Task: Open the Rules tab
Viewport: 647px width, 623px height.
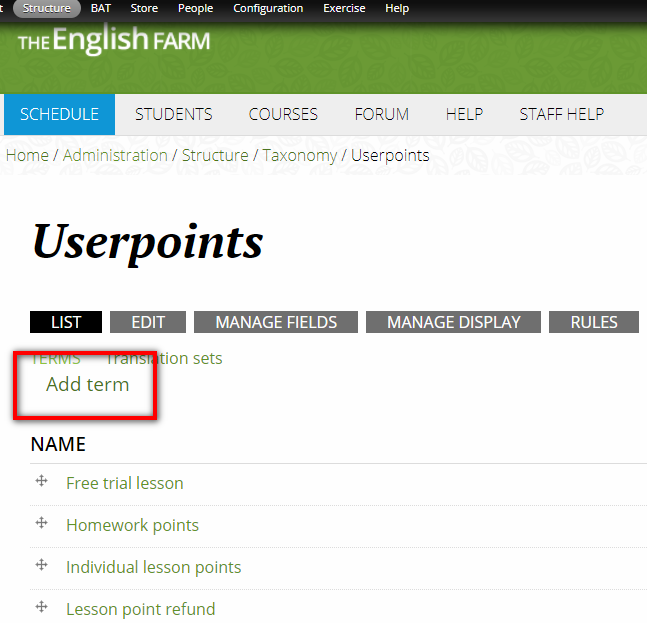Action: [594, 322]
